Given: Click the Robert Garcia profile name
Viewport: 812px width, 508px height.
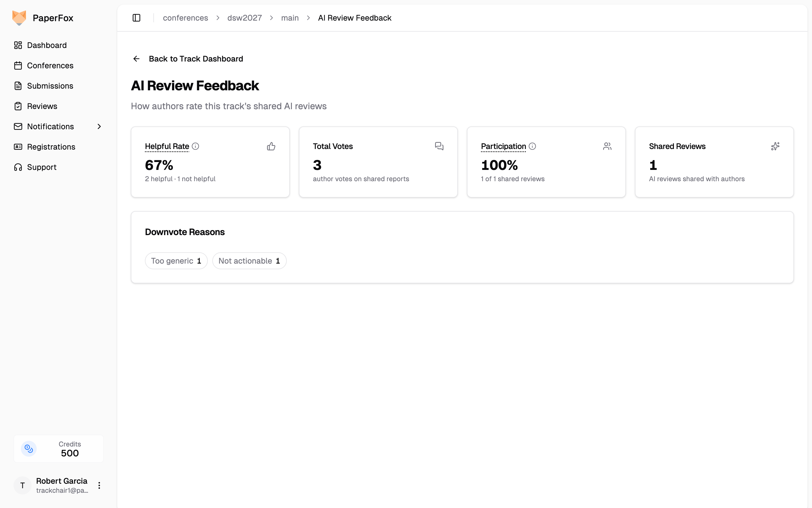Looking at the screenshot, I should 61,481.
